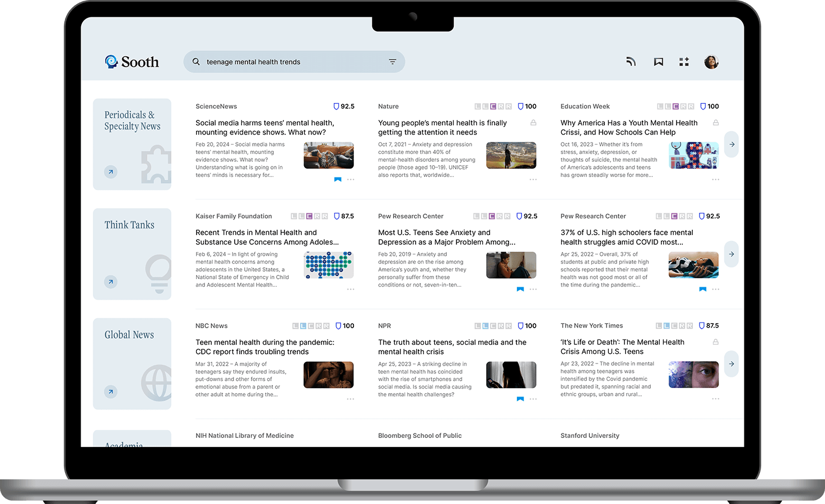Open 'Recent Trends in Mental Health' article

[267, 237]
